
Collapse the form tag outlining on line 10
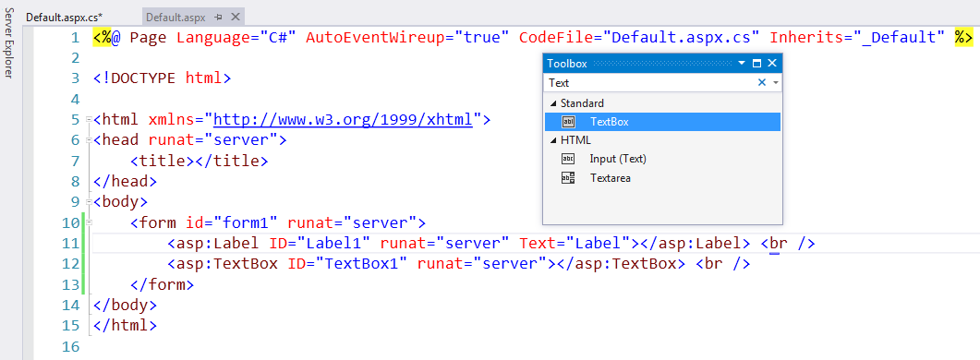[x=90, y=222]
